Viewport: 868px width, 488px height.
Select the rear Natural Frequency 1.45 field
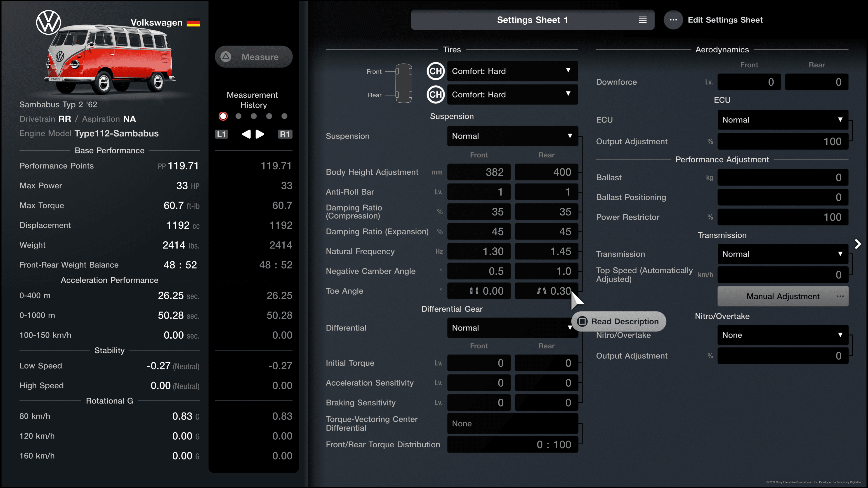(x=546, y=251)
